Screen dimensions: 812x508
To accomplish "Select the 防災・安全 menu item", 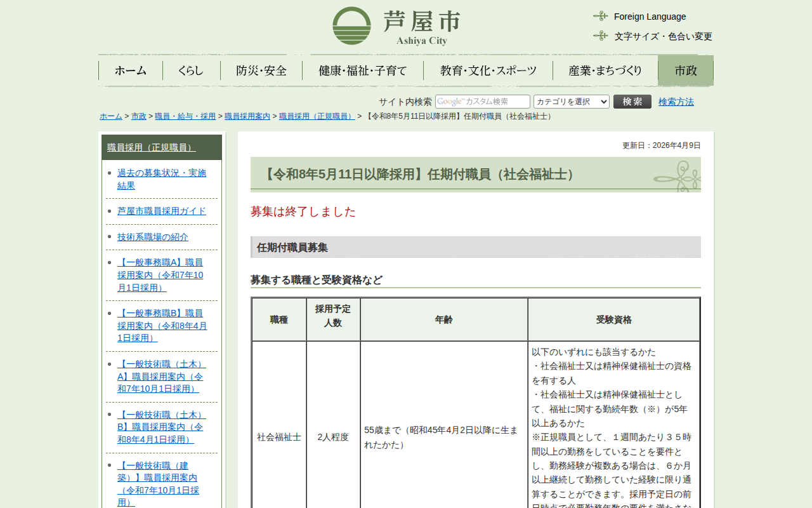I will point(261,70).
